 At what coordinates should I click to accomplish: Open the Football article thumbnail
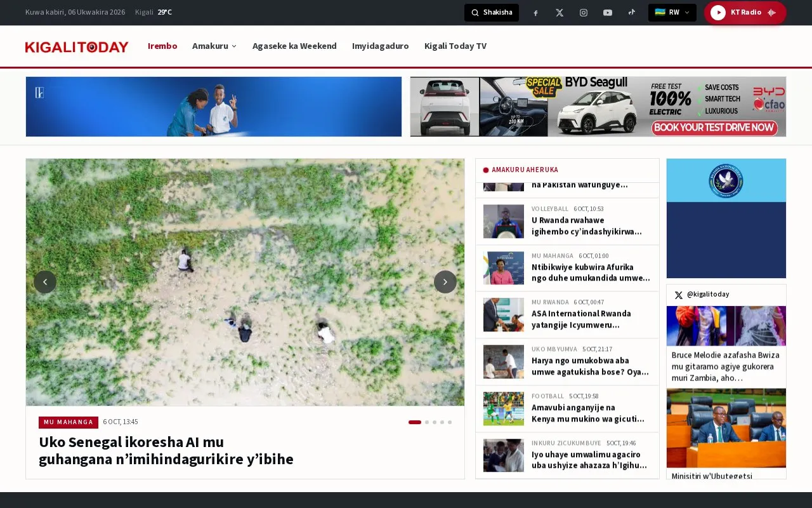(504, 408)
